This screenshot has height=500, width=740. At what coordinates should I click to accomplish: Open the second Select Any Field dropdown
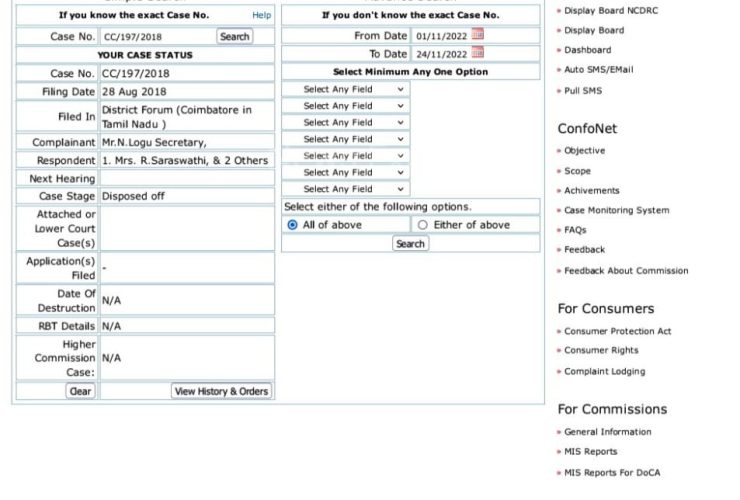pos(346,106)
